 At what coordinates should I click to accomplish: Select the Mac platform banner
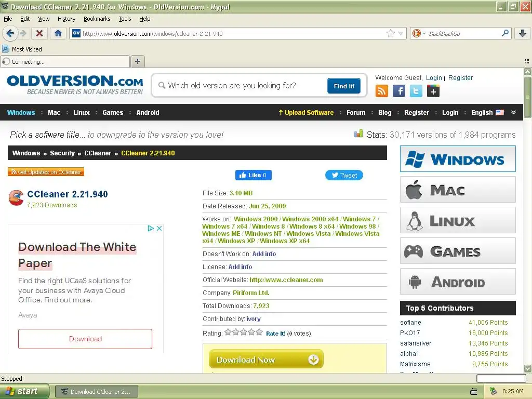tap(458, 189)
